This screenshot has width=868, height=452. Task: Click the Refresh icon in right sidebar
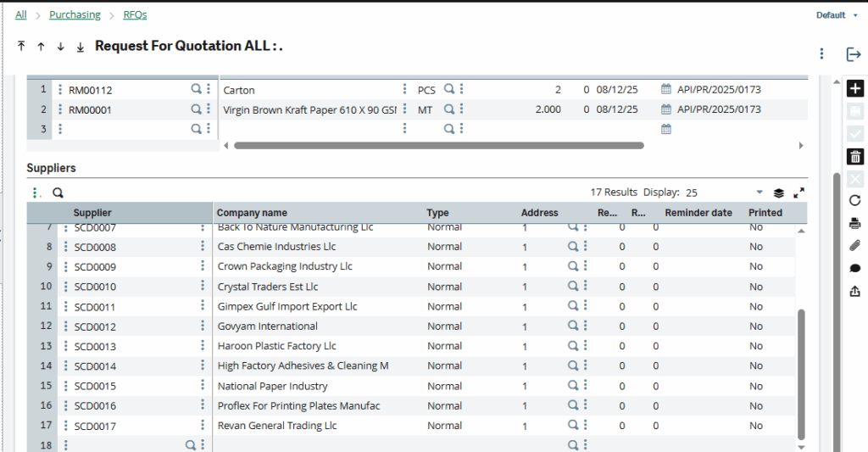(854, 200)
